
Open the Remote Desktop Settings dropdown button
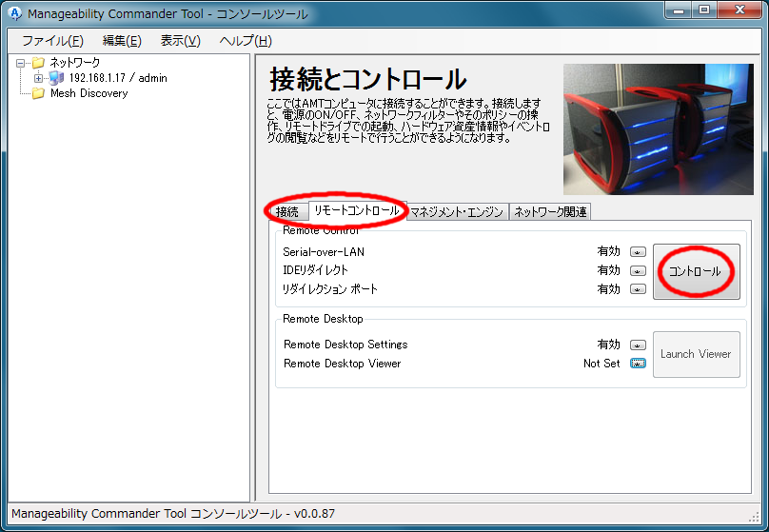pos(638,345)
